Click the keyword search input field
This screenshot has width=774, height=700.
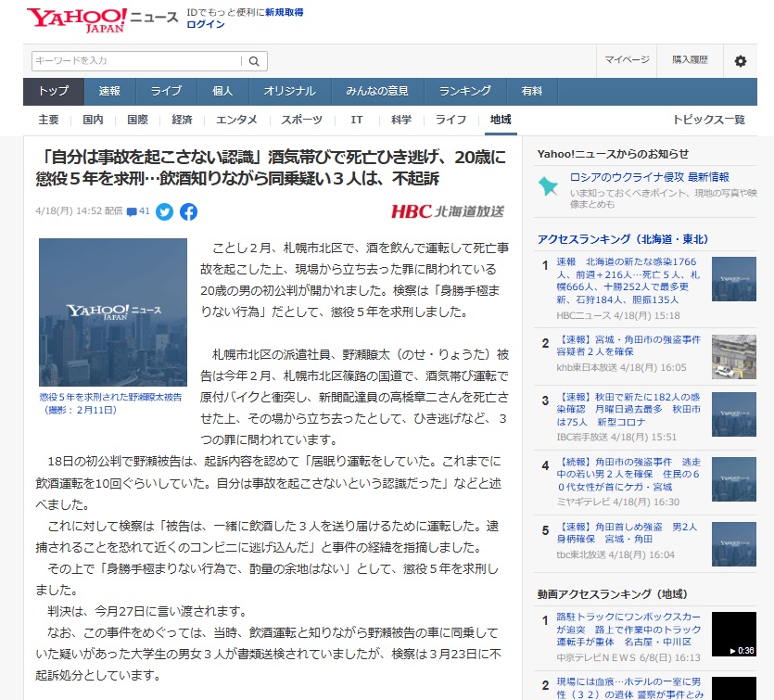coord(137,61)
